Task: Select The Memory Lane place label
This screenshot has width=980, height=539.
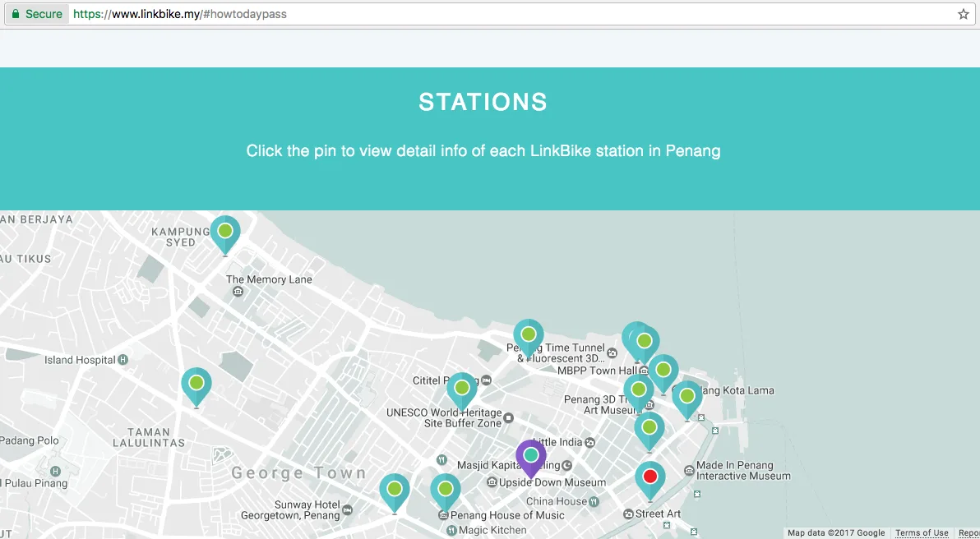Action: coord(269,279)
